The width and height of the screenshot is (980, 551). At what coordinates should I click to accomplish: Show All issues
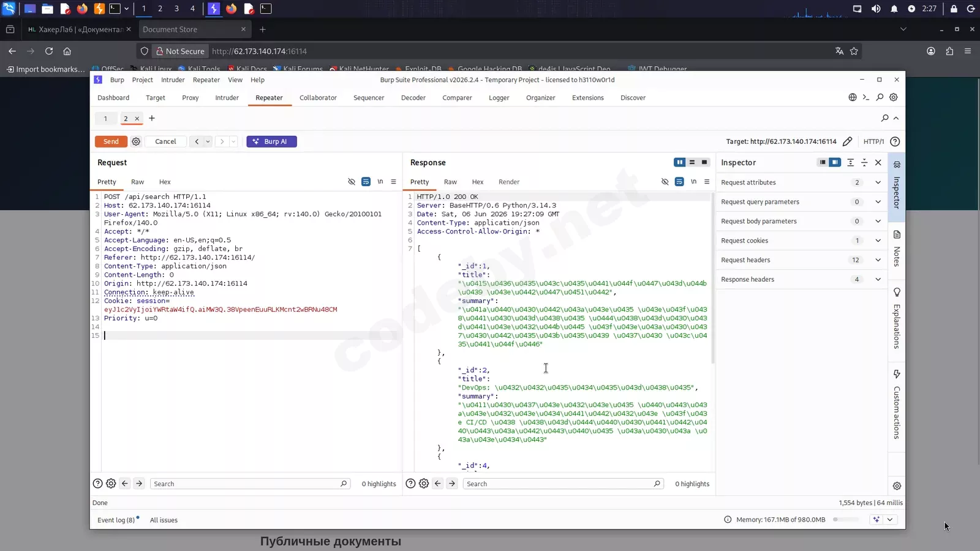pyautogui.click(x=164, y=520)
